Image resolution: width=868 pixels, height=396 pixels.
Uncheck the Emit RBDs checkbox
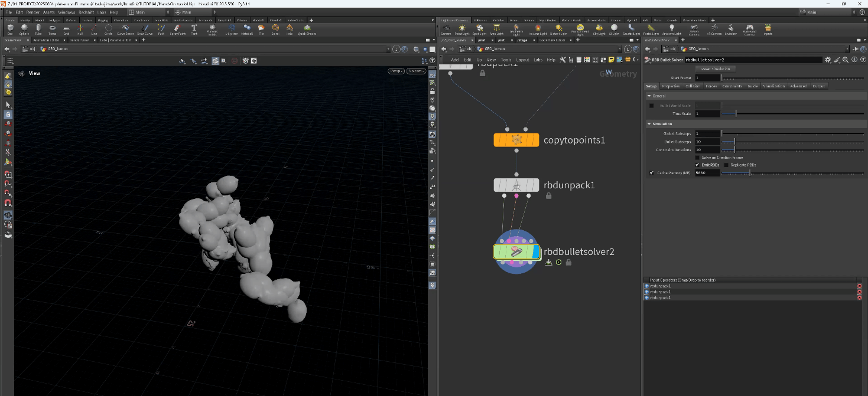tap(697, 165)
